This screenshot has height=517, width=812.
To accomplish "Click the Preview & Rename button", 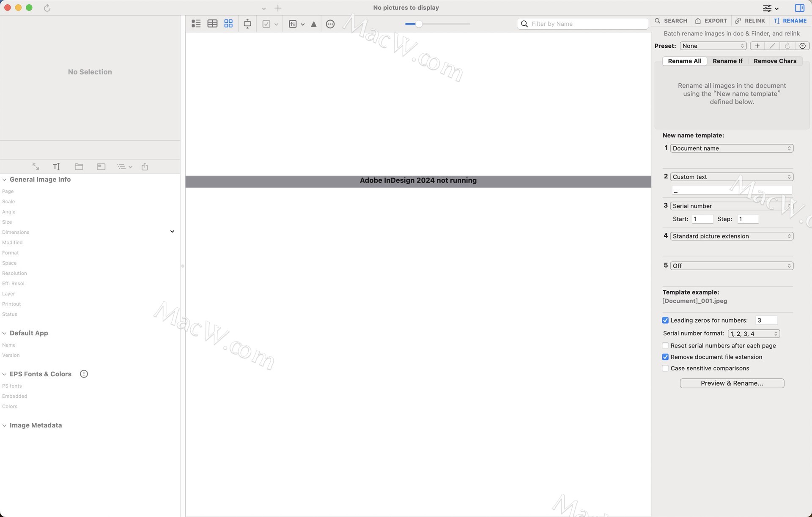I will pos(732,383).
